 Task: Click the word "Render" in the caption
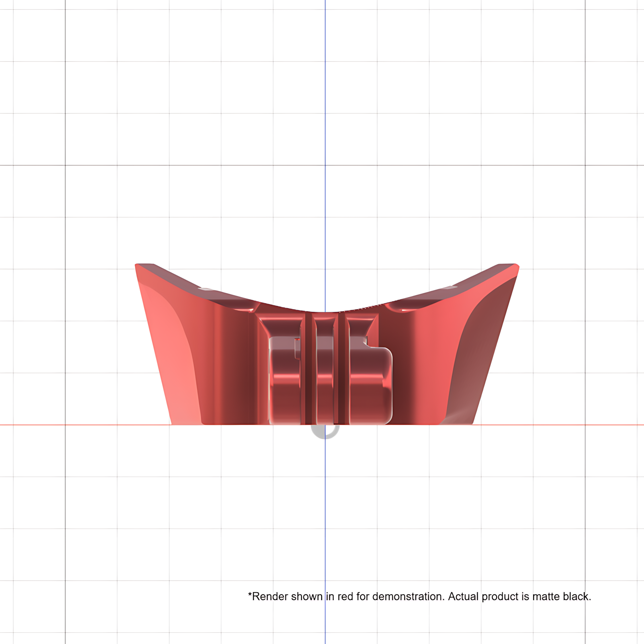[x=270, y=597]
